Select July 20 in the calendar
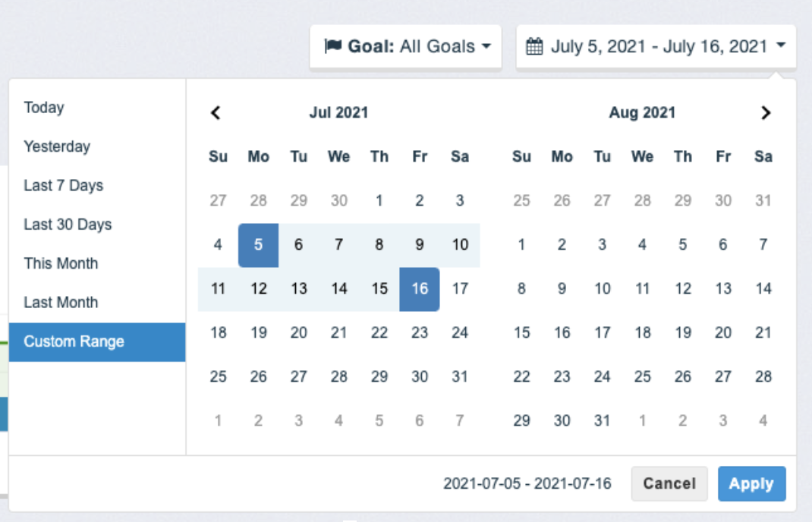 click(x=298, y=332)
